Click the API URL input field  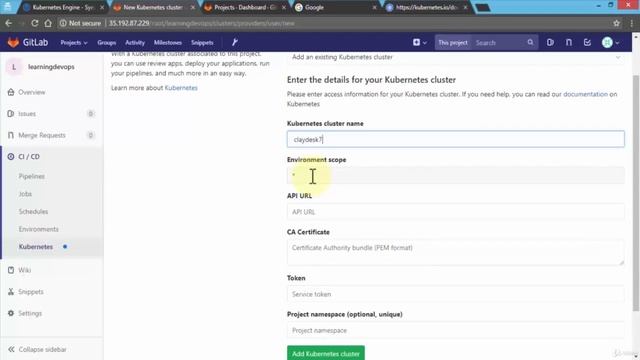(x=456, y=212)
